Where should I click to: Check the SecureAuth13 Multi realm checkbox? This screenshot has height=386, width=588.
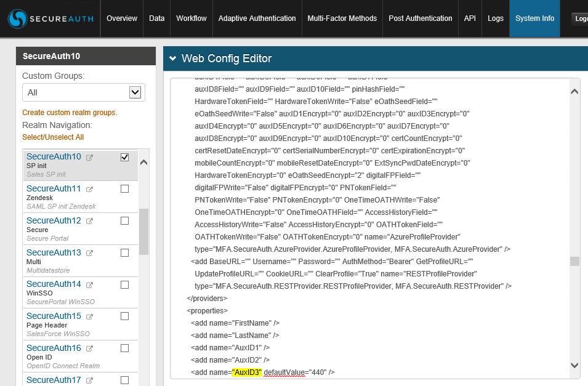[125, 253]
